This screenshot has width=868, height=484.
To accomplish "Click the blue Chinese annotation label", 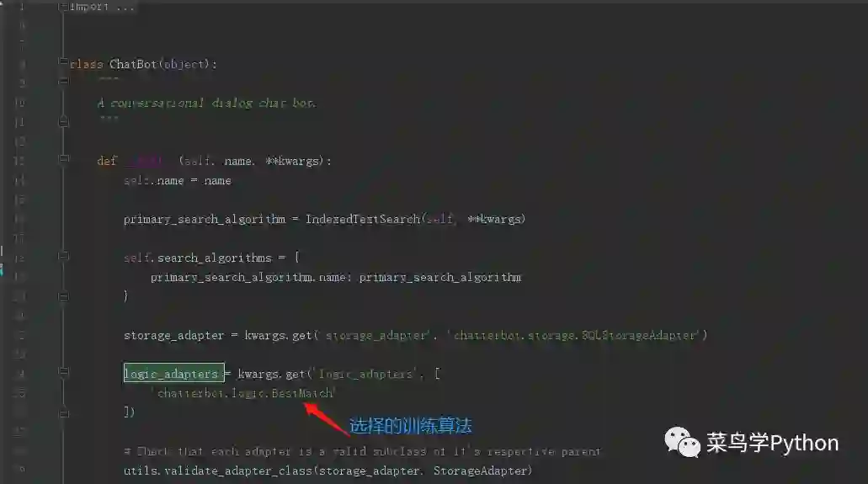I will pyautogui.click(x=410, y=425).
